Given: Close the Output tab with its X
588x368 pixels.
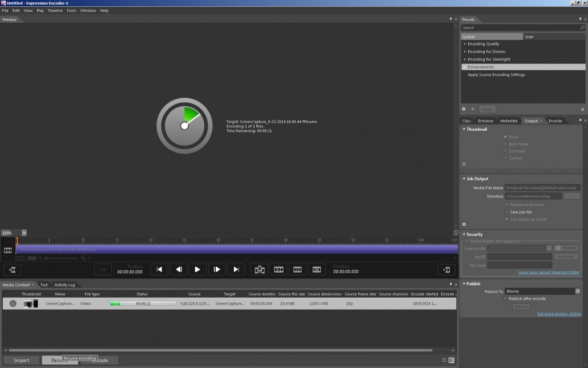Looking at the screenshot, I should (x=541, y=121).
